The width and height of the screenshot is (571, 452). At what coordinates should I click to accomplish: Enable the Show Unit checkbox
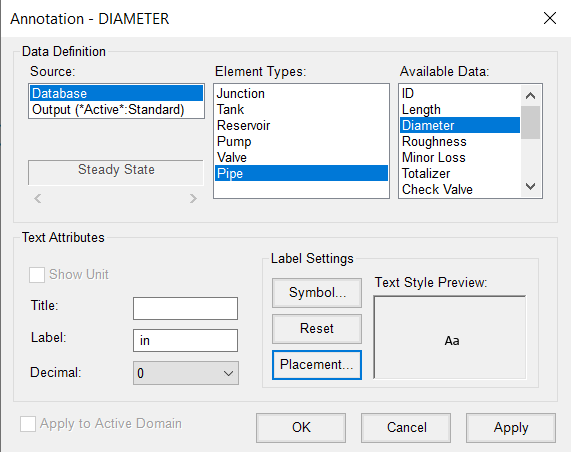point(37,275)
